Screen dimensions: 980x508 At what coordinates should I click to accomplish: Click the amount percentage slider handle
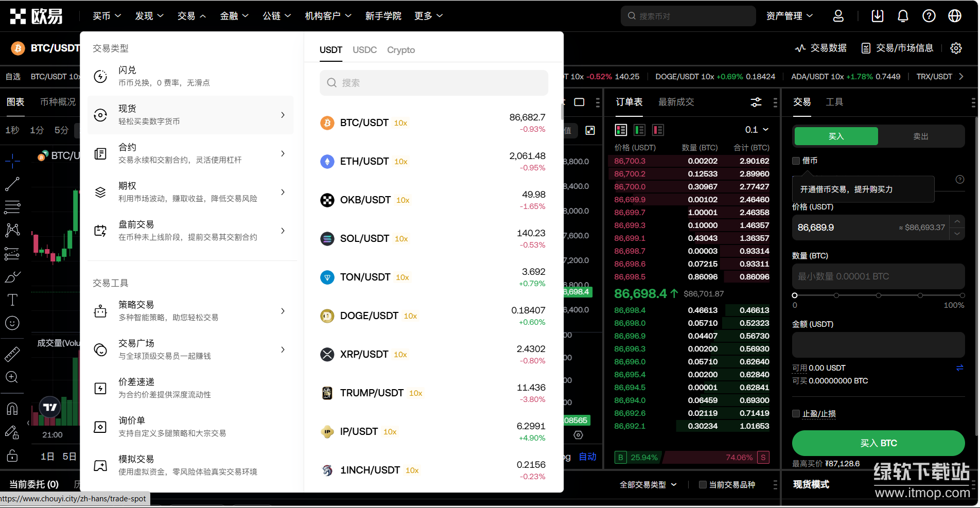point(795,295)
